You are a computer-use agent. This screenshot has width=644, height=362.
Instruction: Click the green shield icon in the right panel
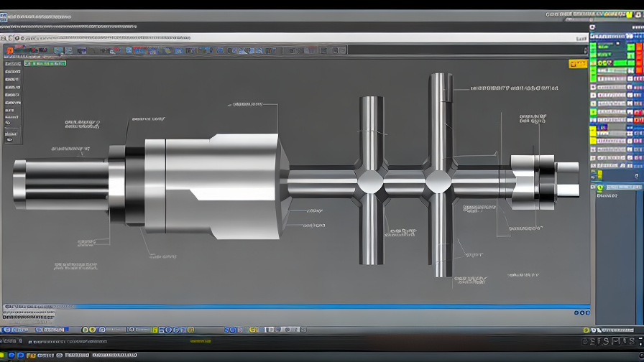[x=600, y=188]
